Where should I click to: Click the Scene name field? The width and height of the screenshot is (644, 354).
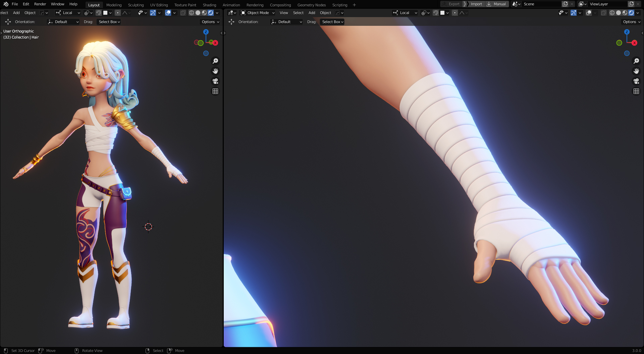(x=541, y=4)
